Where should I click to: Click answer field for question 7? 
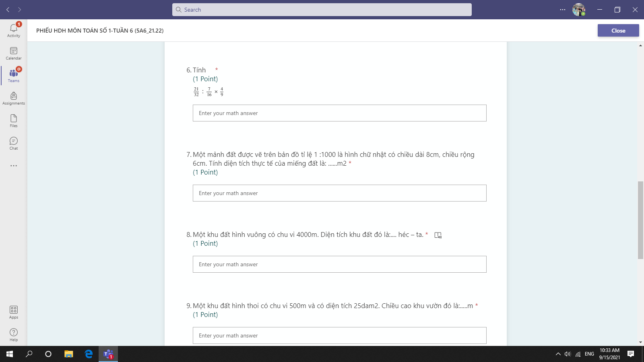click(x=340, y=193)
